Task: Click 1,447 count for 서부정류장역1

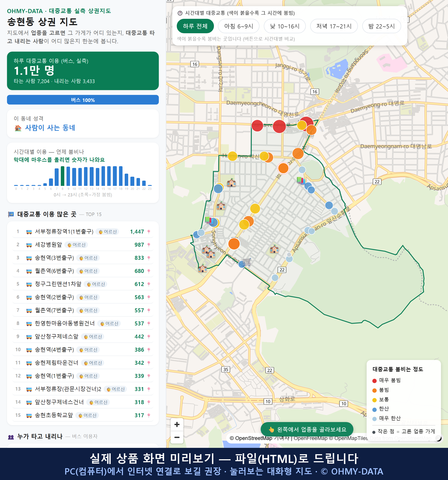Action: click(x=137, y=232)
